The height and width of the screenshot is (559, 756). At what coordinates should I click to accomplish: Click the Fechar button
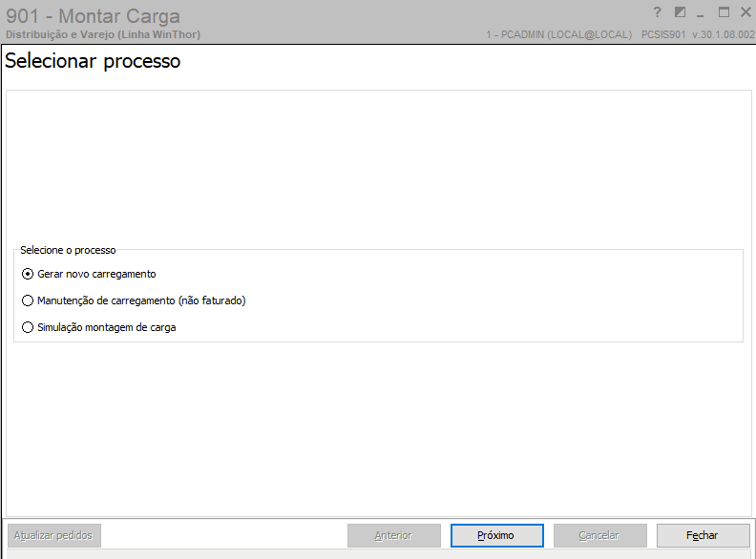click(703, 535)
